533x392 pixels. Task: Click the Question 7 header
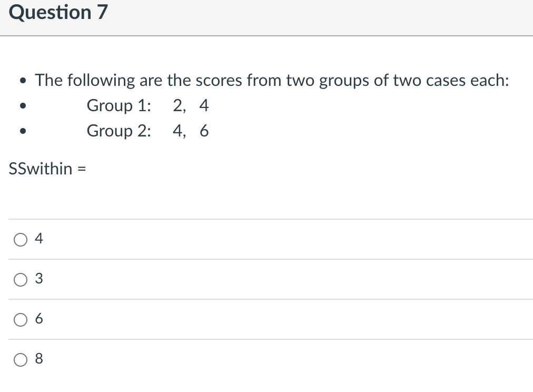[x=58, y=12]
